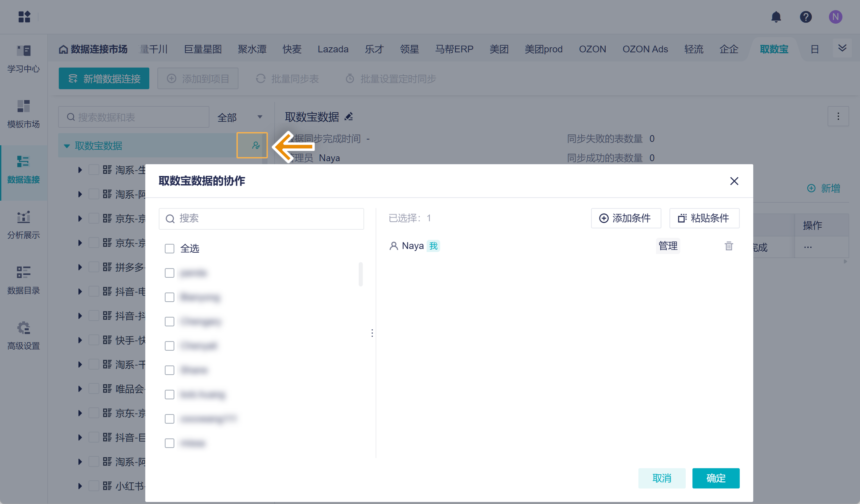This screenshot has height=504, width=860.
Task: Expand more connector tabs with double chevron
Action: [x=842, y=48]
